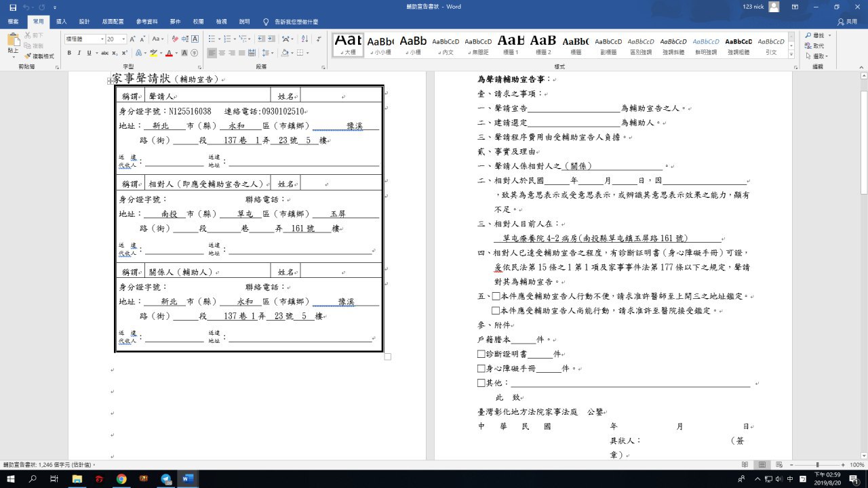Click the zoom slider in the status bar
This screenshot has height=488, width=868.
pyautogui.click(x=816, y=465)
